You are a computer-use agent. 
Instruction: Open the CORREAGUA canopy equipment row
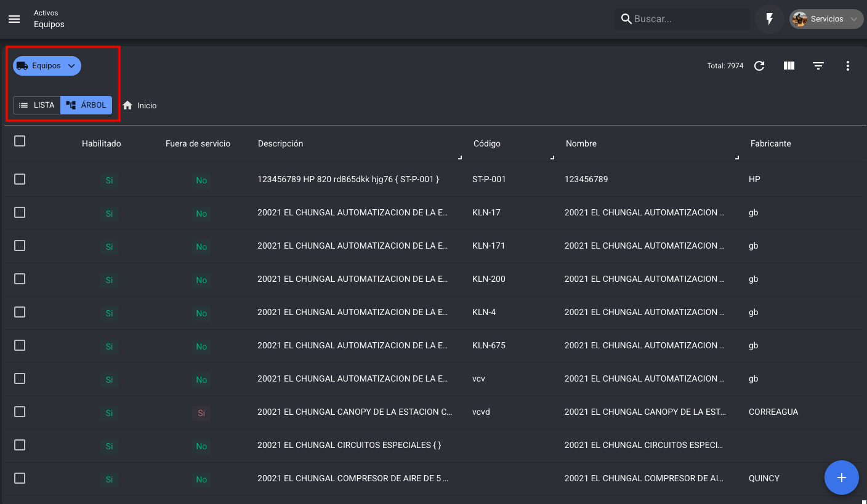coord(354,412)
